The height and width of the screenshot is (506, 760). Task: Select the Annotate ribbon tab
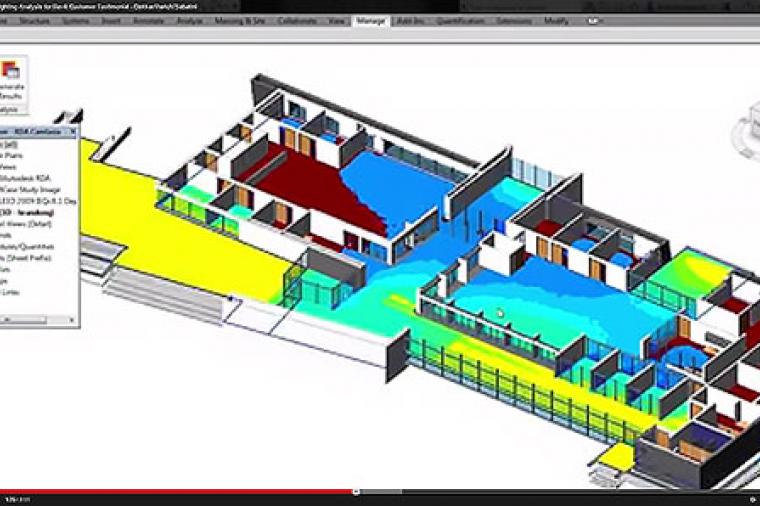150,20
